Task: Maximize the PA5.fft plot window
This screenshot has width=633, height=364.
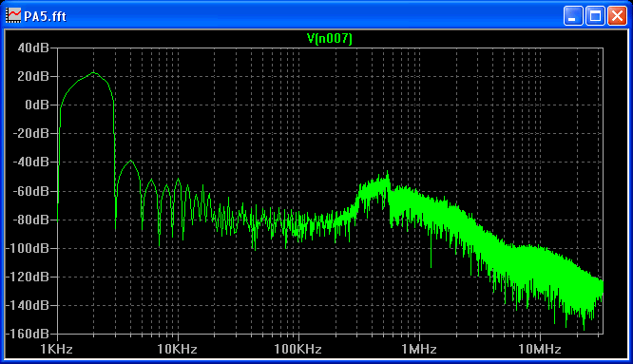Action: click(x=595, y=16)
